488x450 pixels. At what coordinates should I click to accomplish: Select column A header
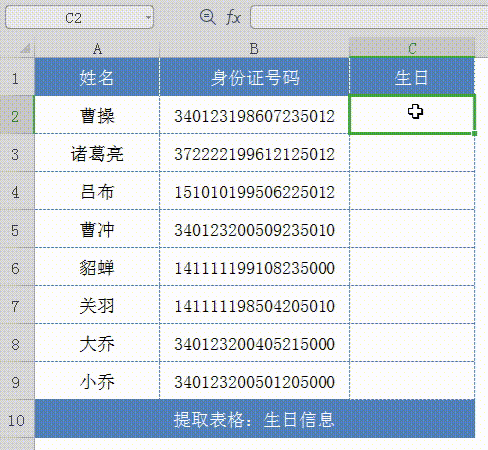pyautogui.click(x=97, y=49)
